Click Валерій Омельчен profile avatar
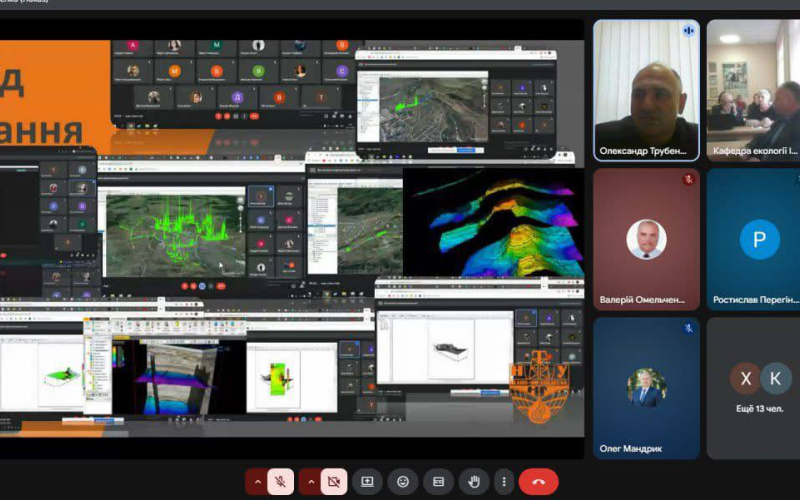Image resolution: width=800 pixels, height=500 pixels. coord(645,239)
